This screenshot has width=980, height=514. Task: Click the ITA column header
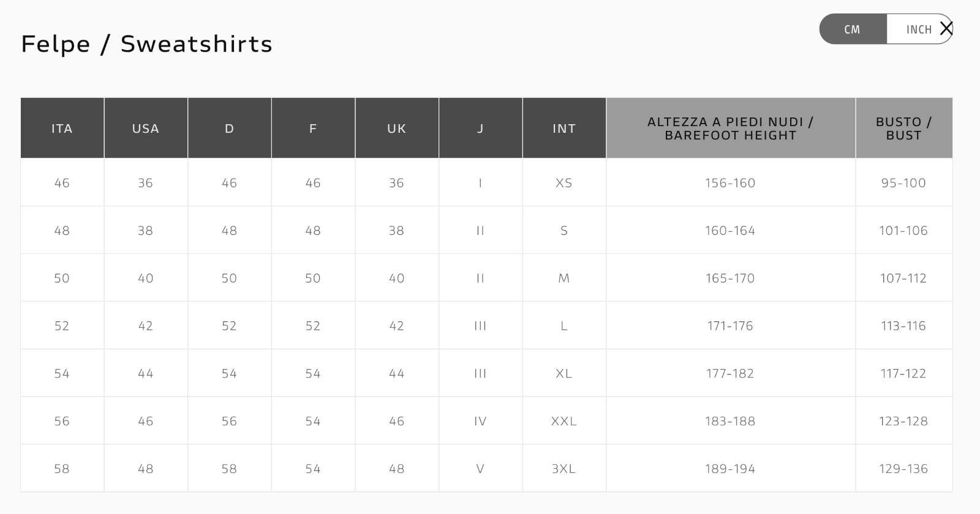[62, 128]
